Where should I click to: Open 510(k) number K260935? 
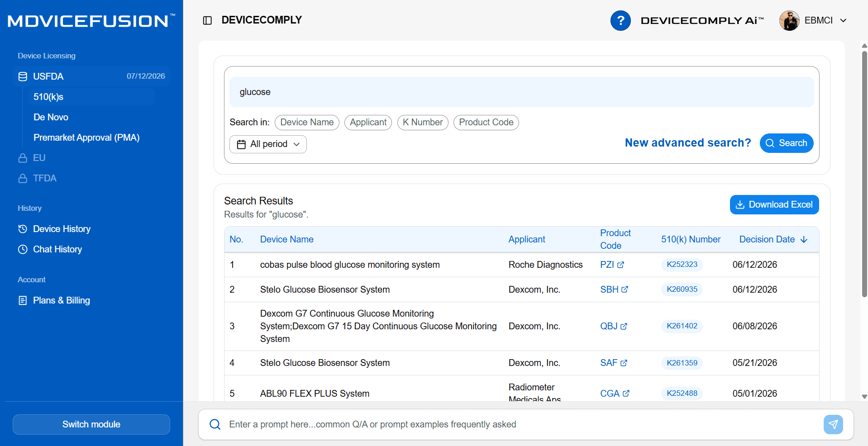[682, 289]
